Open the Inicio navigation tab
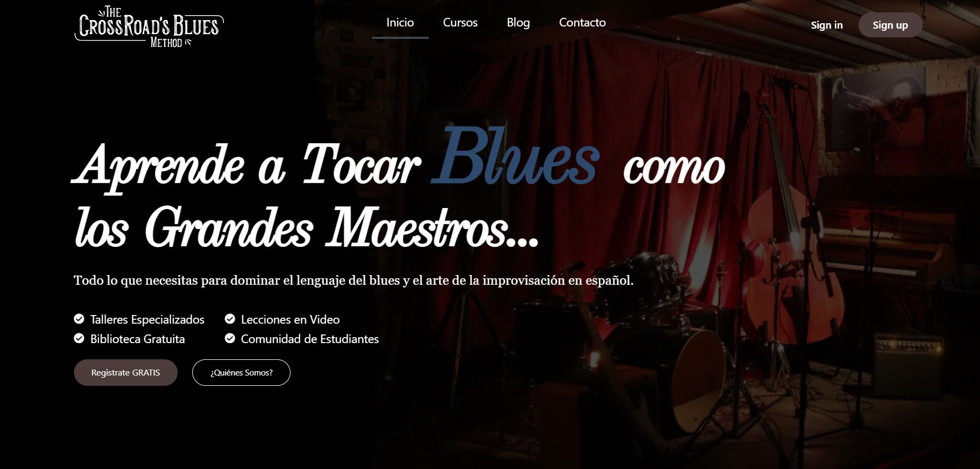980x469 pixels. click(x=400, y=23)
